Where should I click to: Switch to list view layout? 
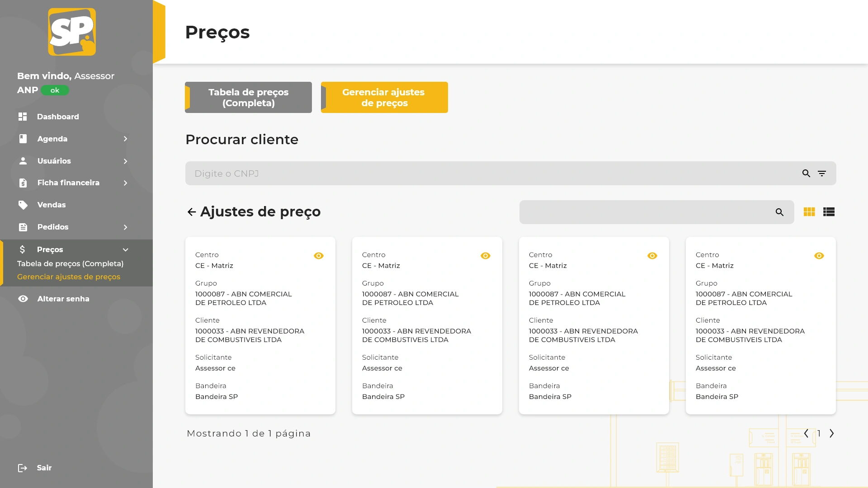(x=829, y=212)
